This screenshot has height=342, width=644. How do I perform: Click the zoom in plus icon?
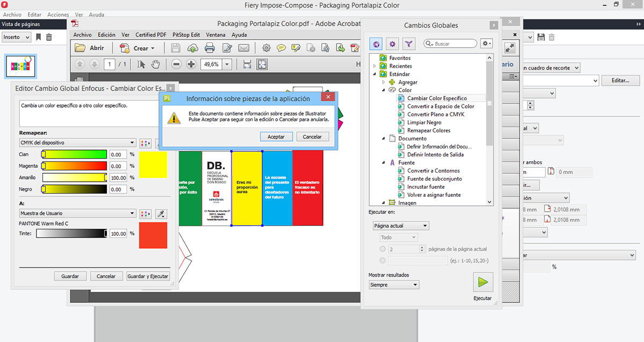coord(191,64)
